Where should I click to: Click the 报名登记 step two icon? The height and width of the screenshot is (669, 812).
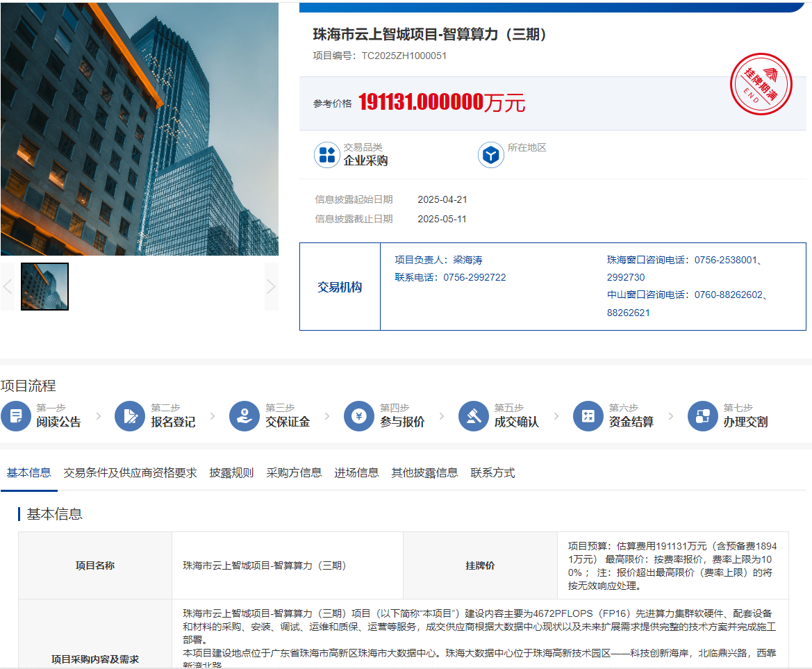click(129, 416)
